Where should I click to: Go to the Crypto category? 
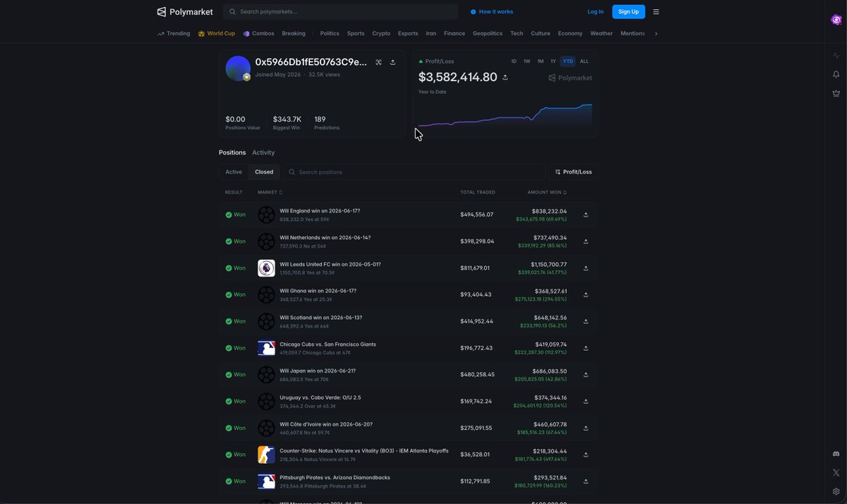click(381, 33)
